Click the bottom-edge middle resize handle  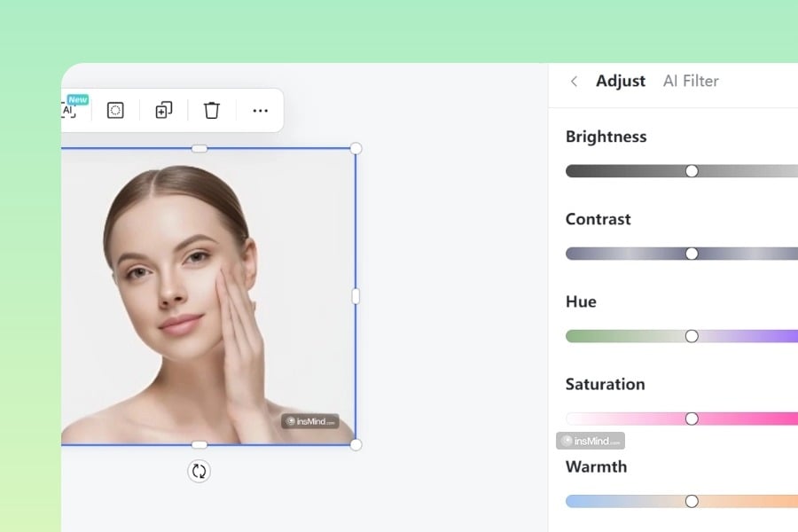pos(199,444)
